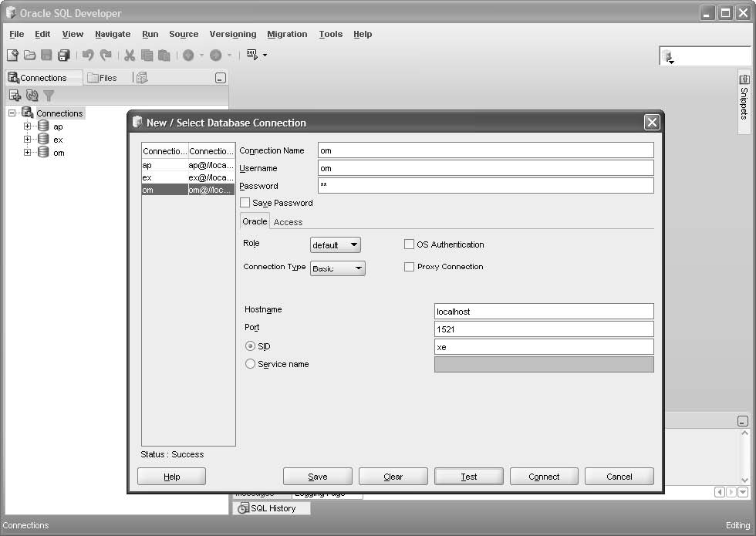The height and width of the screenshot is (536, 756).
Task: Click the Cut scissors icon
Action: pos(130,55)
